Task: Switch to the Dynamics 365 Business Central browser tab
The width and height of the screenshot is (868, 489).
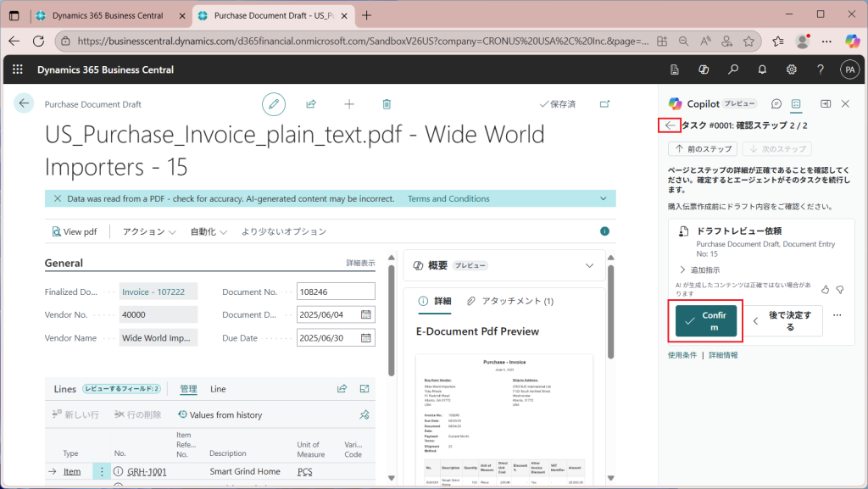Action: coord(108,15)
